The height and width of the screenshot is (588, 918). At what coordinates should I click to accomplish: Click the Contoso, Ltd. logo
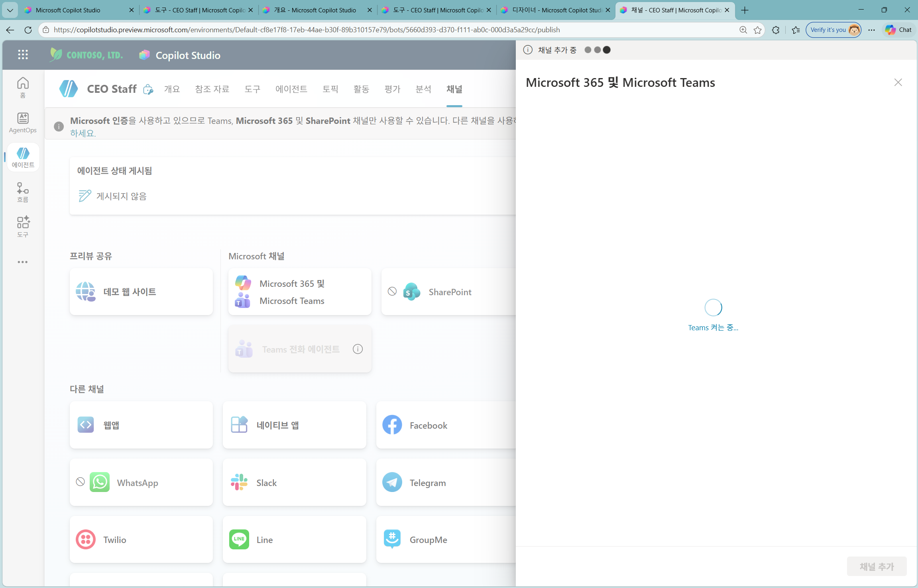86,55
